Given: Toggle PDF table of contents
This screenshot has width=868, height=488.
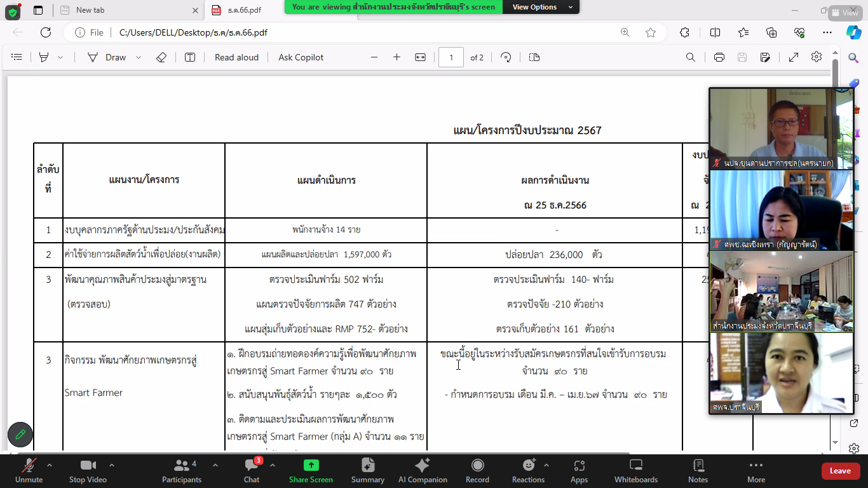Looking at the screenshot, I should pos(17,57).
